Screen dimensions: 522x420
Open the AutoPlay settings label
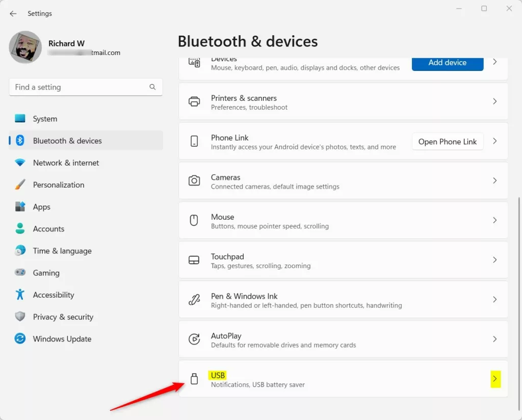click(x=226, y=336)
